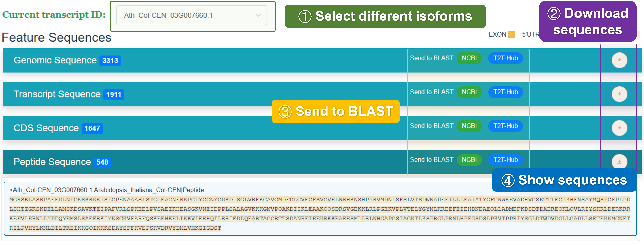Collapse the Peptide Sequence panel
The height and width of the screenshot is (245, 644).
52,162
